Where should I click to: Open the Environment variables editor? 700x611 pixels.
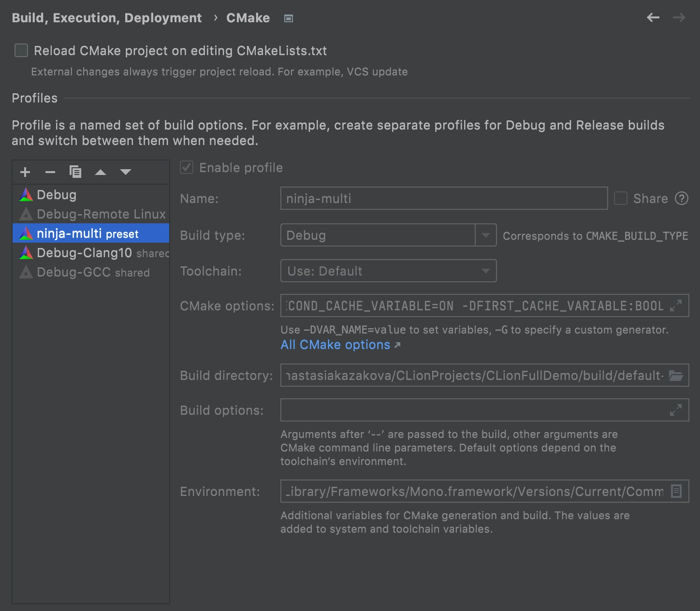676,491
